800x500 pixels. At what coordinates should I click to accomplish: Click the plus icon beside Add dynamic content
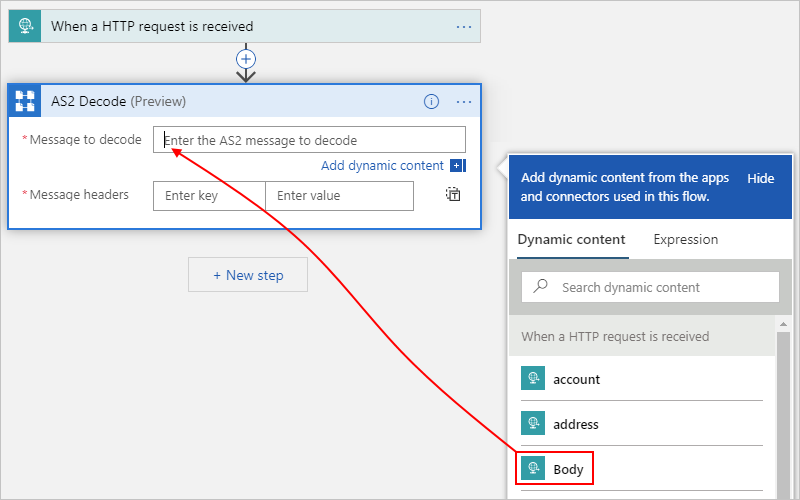pos(457,166)
